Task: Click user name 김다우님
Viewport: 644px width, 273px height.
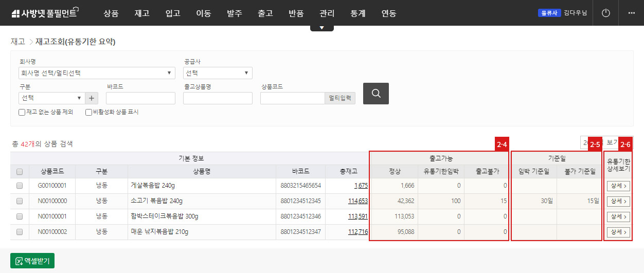Action: pyautogui.click(x=575, y=13)
